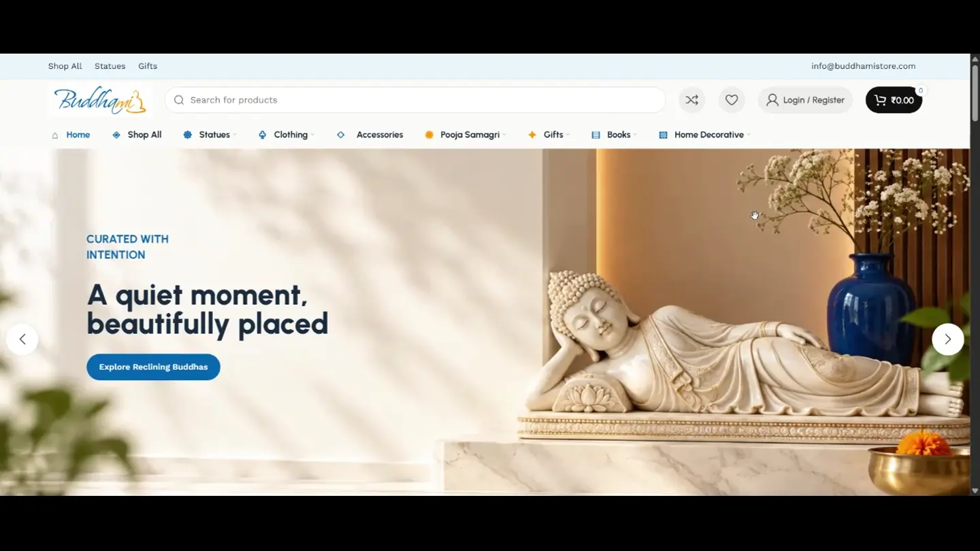Open Shop All in the main navigation menu
Screen dimensions: 980x551
coord(137,135)
